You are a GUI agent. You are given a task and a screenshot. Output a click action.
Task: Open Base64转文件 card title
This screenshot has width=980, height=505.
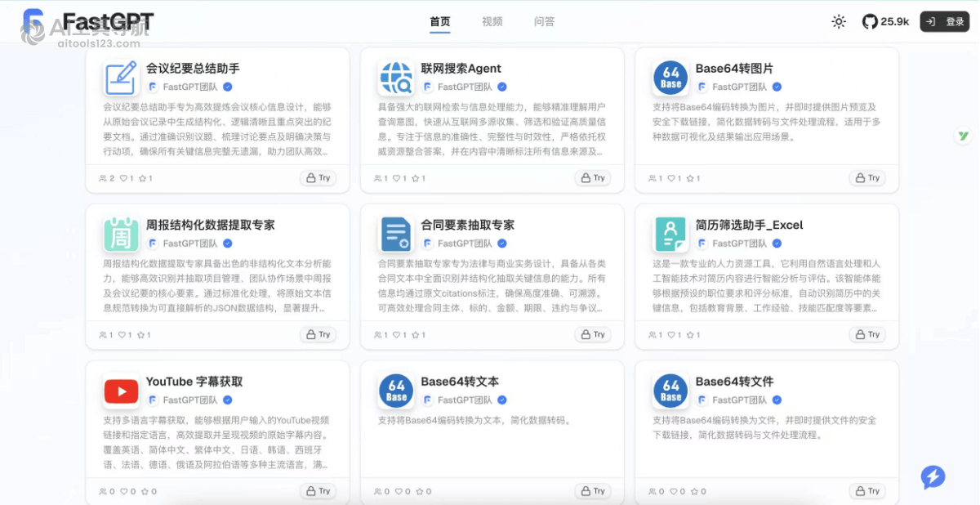click(734, 382)
